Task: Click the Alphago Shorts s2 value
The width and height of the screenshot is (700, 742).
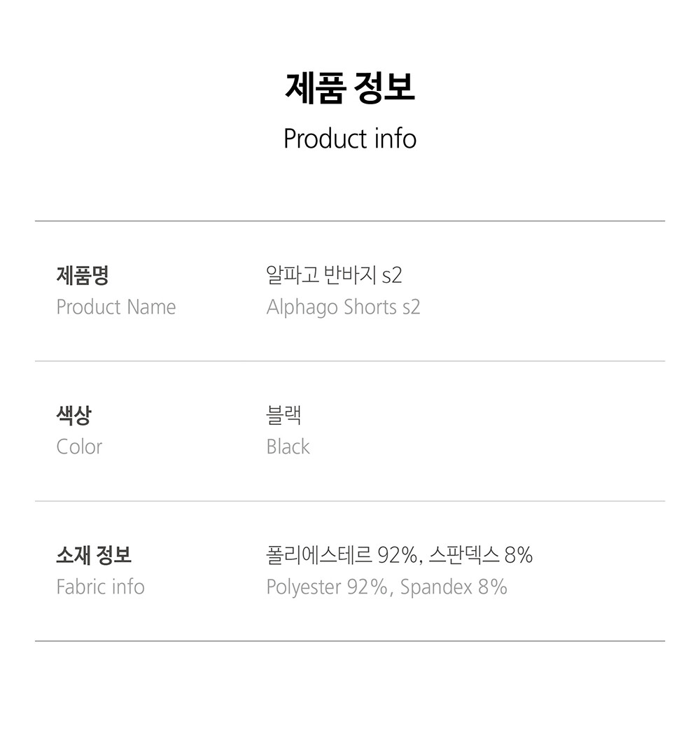Action: click(x=343, y=307)
